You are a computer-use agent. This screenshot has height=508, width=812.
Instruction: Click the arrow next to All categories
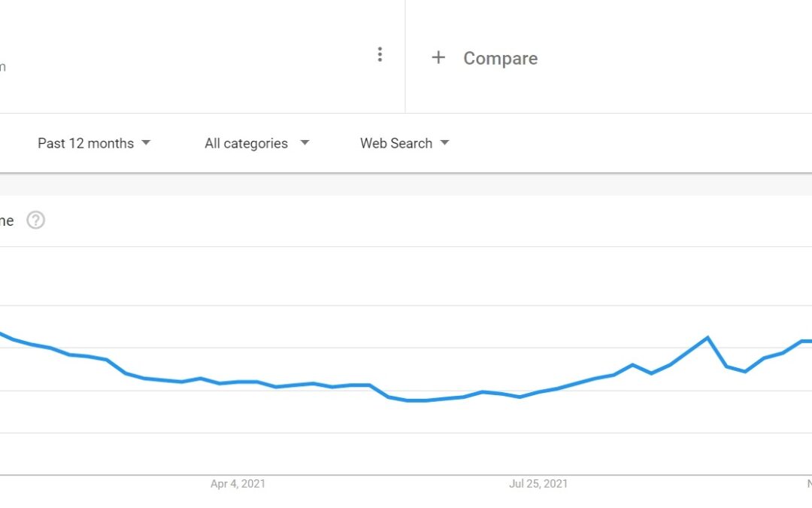pyautogui.click(x=304, y=142)
